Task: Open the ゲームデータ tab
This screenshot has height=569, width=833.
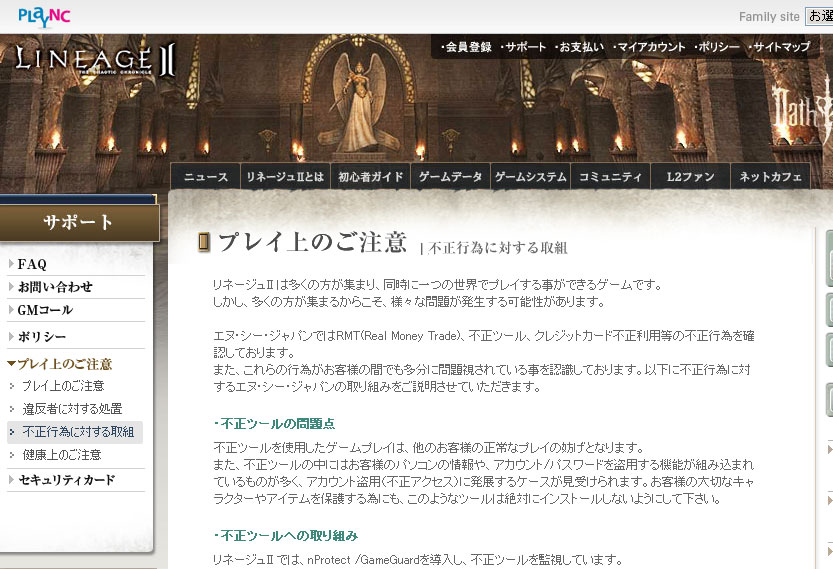Action: pos(450,177)
